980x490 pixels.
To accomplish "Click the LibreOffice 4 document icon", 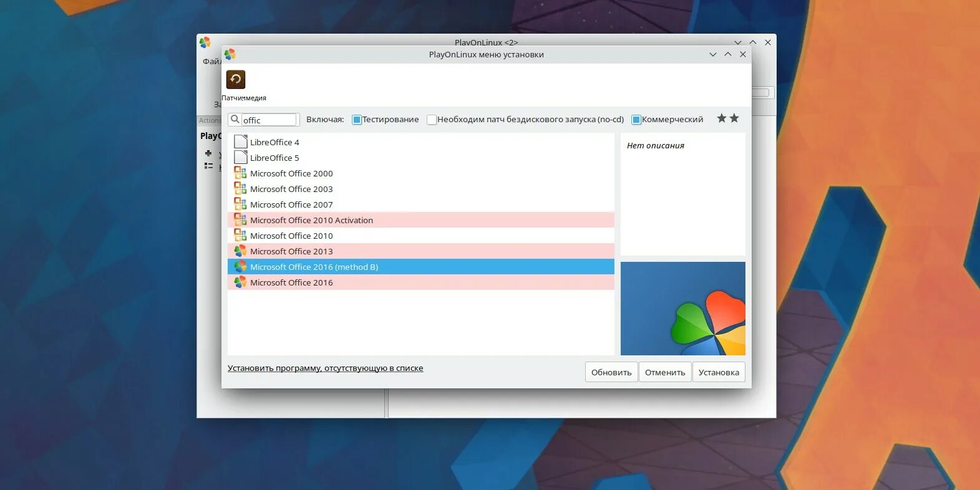I will pyautogui.click(x=240, y=142).
